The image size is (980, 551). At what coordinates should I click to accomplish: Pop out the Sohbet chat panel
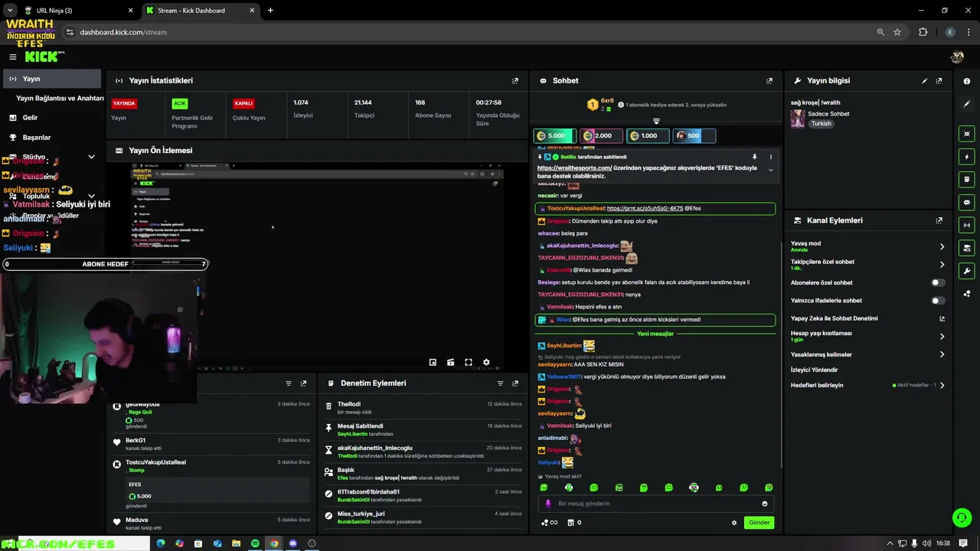coord(769,80)
